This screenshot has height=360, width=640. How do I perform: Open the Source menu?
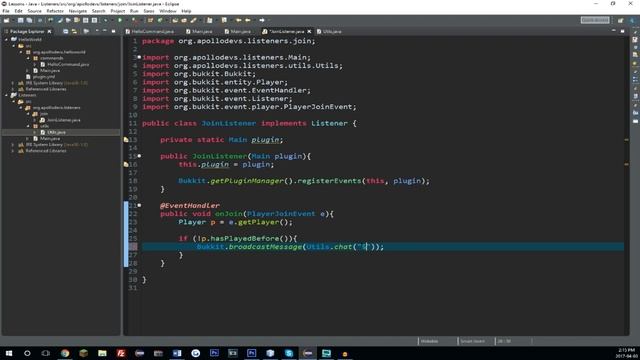point(34,11)
